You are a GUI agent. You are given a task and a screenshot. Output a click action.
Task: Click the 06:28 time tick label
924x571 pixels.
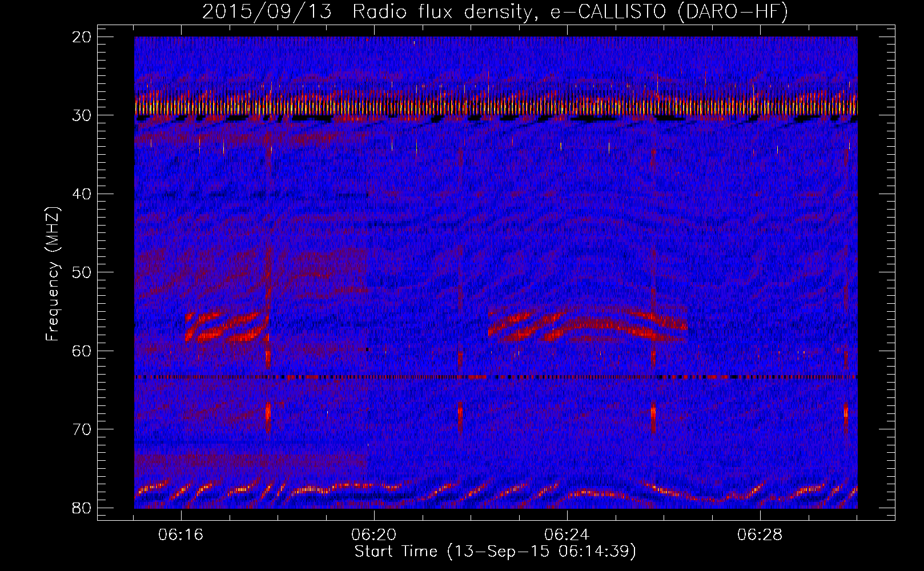[x=760, y=535]
